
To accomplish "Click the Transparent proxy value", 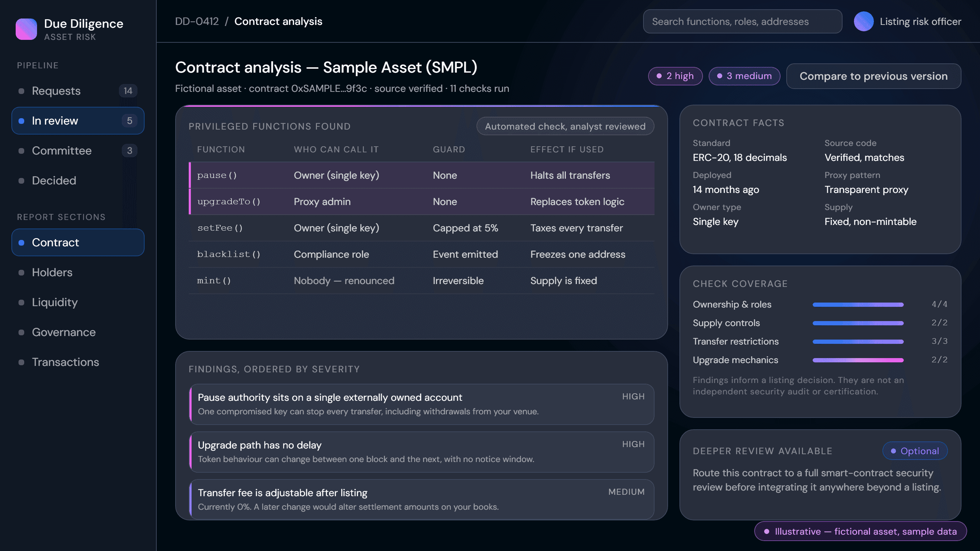I will 866,189.
